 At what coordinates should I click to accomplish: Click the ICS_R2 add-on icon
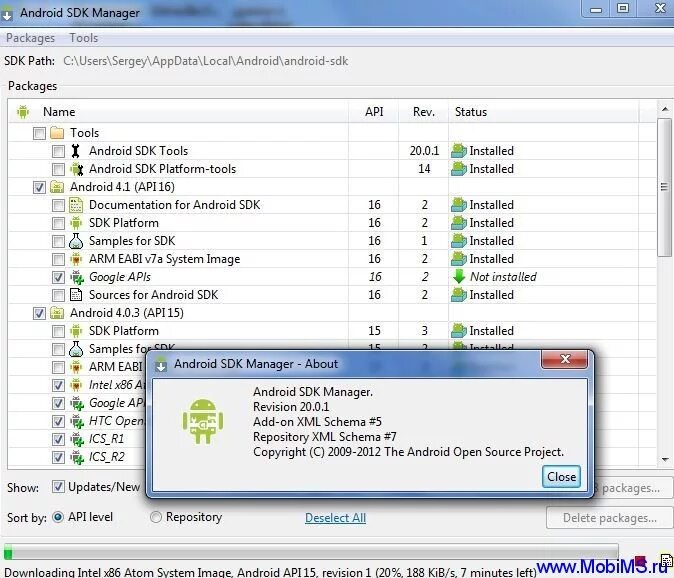click(77, 457)
